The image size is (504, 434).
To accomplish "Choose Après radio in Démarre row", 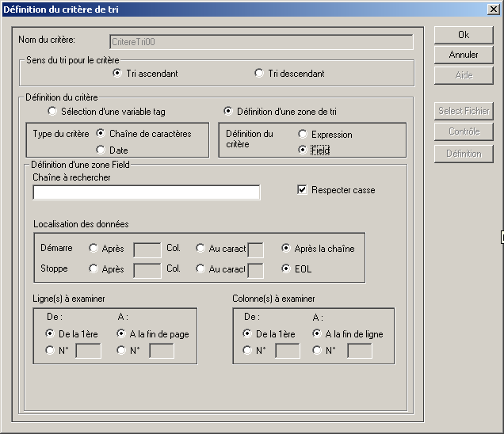I will (x=94, y=249).
